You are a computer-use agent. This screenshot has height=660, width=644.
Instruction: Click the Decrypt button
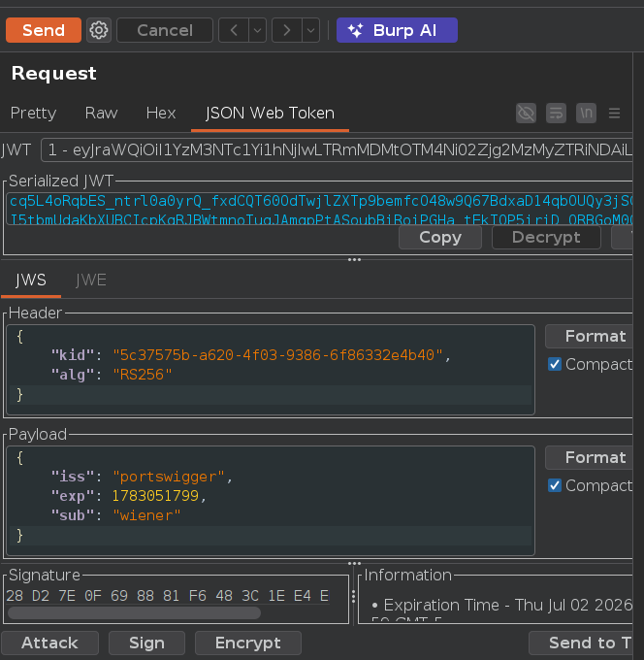pos(546,238)
